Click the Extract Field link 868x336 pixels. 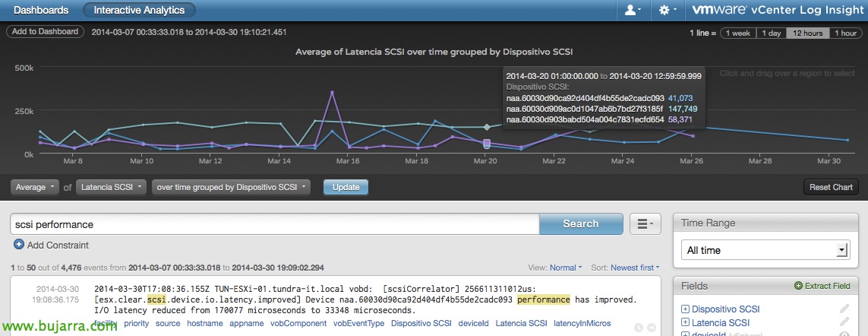point(827,286)
